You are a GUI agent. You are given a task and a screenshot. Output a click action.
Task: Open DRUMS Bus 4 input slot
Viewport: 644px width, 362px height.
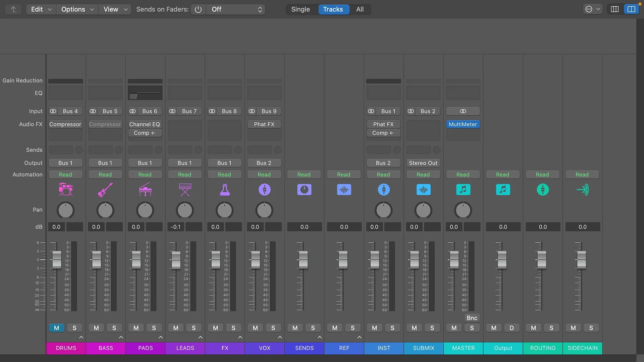click(x=70, y=111)
